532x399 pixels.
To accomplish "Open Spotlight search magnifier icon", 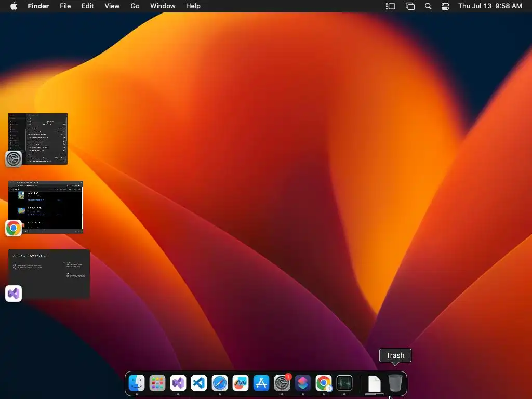I will click(x=428, y=6).
